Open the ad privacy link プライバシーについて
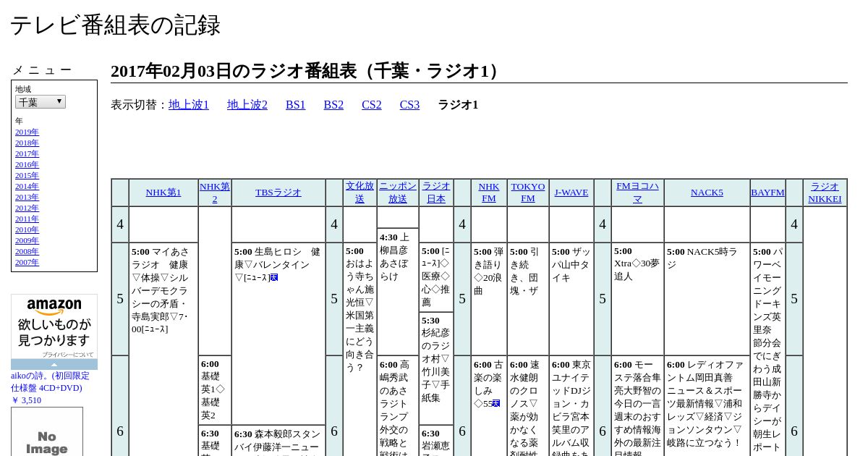The width and height of the screenshot is (868, 456). click(x=67, y=355)
